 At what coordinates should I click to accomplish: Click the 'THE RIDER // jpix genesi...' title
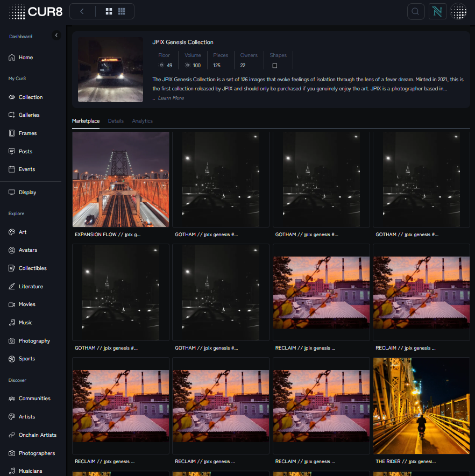406,461
